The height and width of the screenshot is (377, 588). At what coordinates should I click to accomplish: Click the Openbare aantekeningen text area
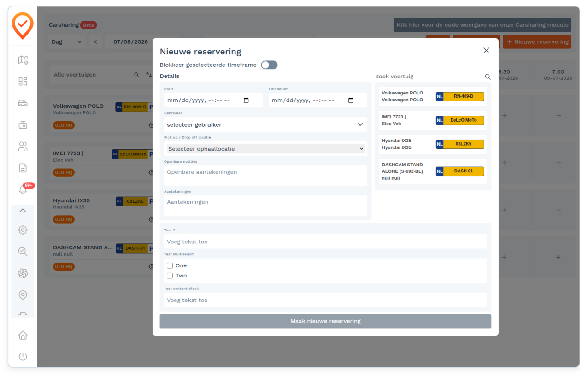[x=265, y=176]
